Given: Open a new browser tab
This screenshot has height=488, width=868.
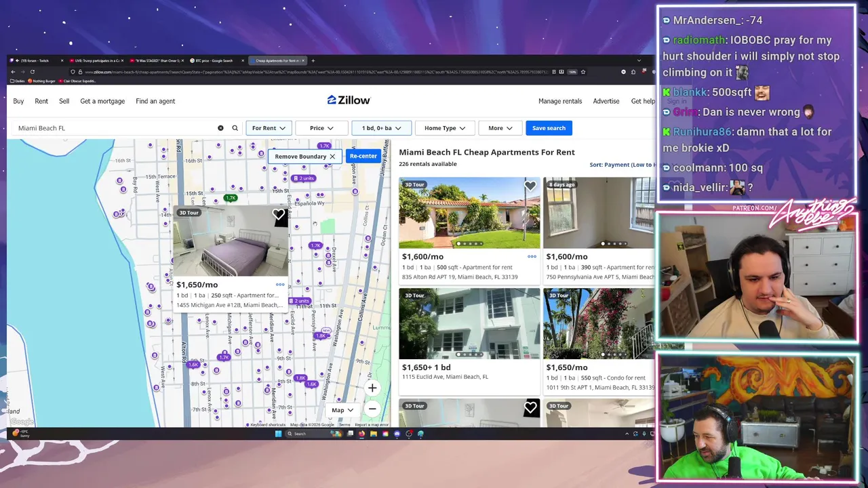Looking at the screenshot, I should 313,60.
